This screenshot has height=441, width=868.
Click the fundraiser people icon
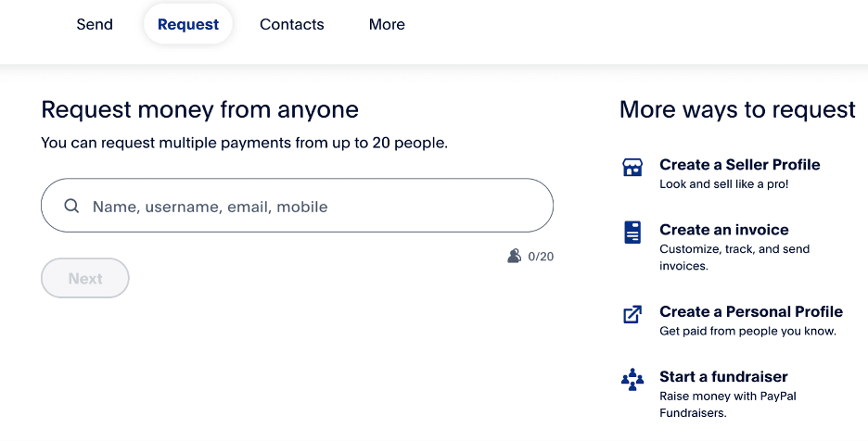coord(632,379)
